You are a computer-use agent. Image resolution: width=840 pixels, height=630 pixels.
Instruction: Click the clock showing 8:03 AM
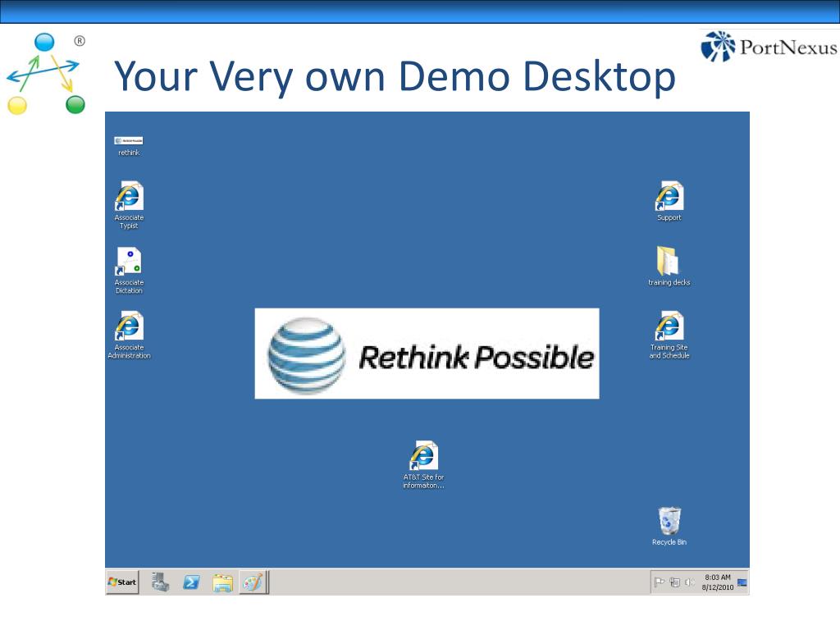coord(717,577)
